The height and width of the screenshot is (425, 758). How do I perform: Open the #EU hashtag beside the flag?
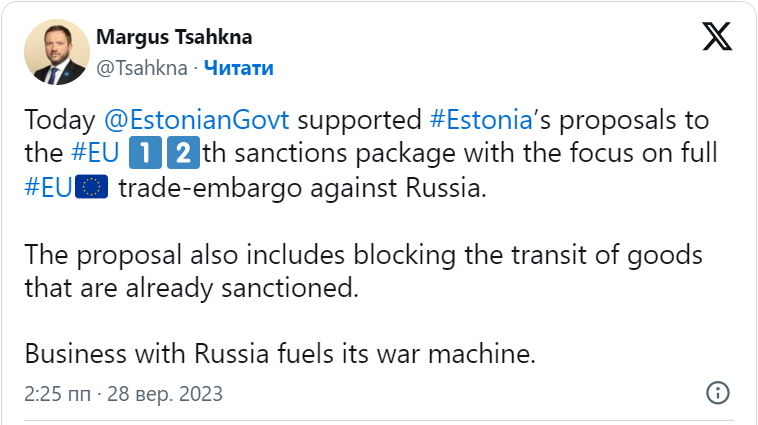click(x=48, y=188)
